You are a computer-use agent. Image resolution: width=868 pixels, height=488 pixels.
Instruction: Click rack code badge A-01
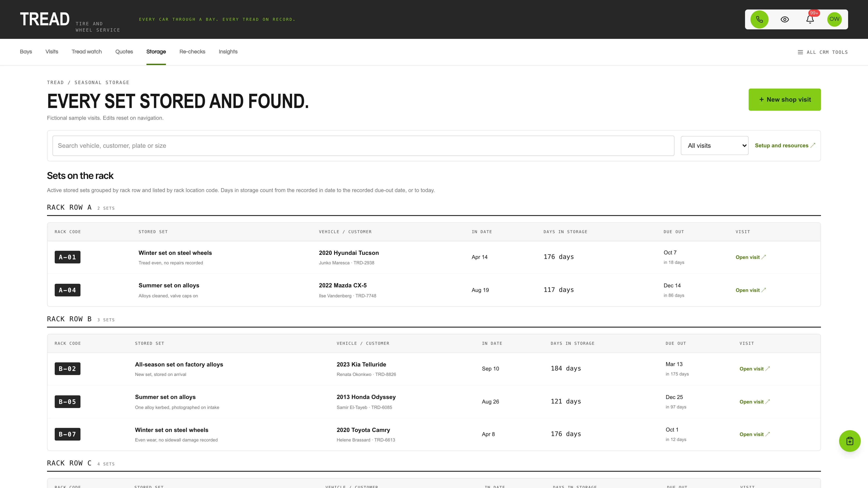pos(67,257)
